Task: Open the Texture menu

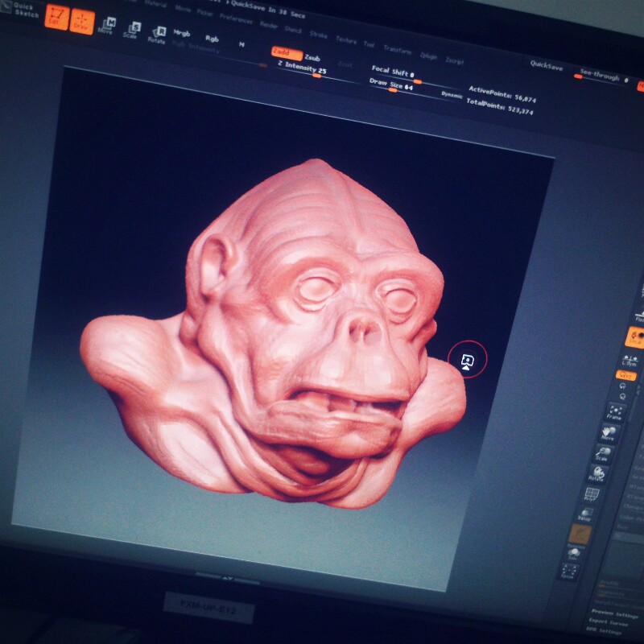Action: coord(346,39)
